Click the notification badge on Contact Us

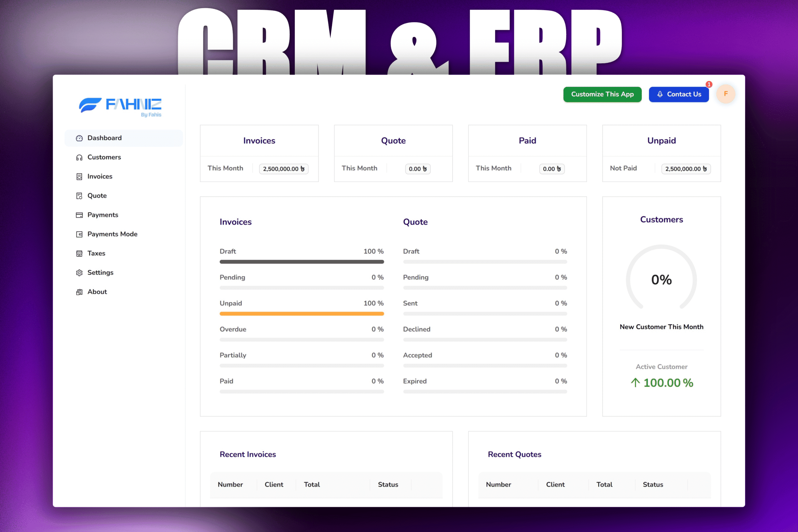[709, 84]
